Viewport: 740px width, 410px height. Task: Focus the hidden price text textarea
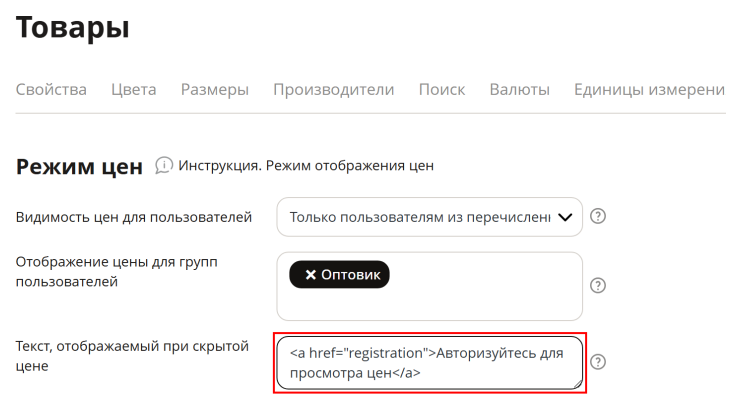[x=429, y=362]
